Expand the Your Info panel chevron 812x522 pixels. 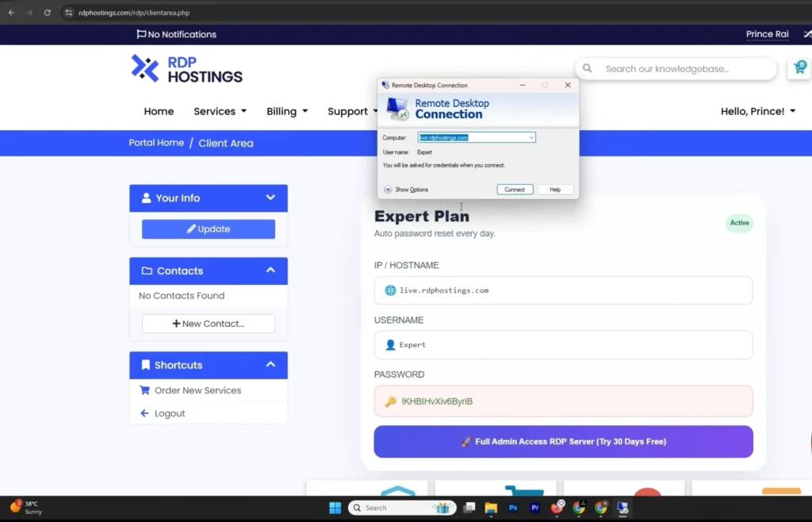pos(270,198)
